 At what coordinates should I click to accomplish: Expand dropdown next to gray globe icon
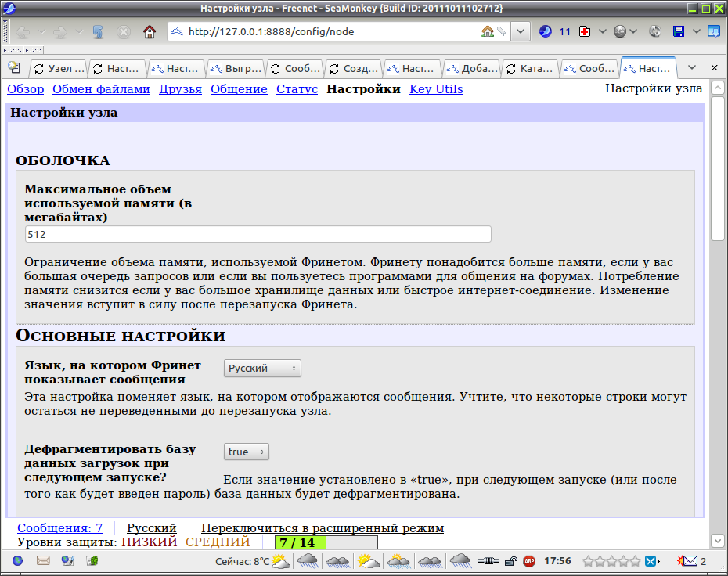[x=633, y=31]
